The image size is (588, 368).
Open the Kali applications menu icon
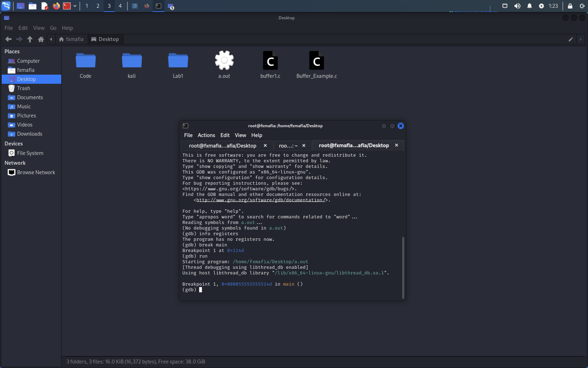(6, 6)
